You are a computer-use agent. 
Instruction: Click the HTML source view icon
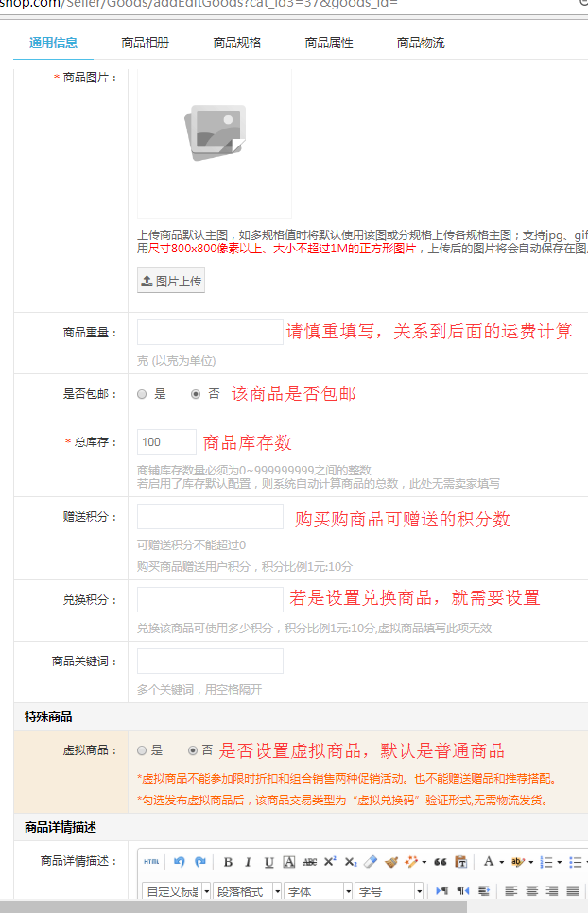[x=151, y=862]
